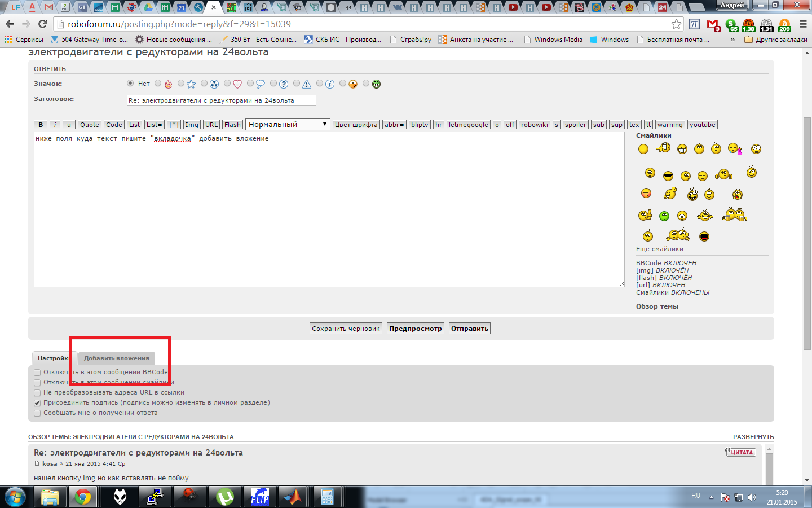
Task: Submit the reply with 'Отправить'
Action: tap(470, 329)
